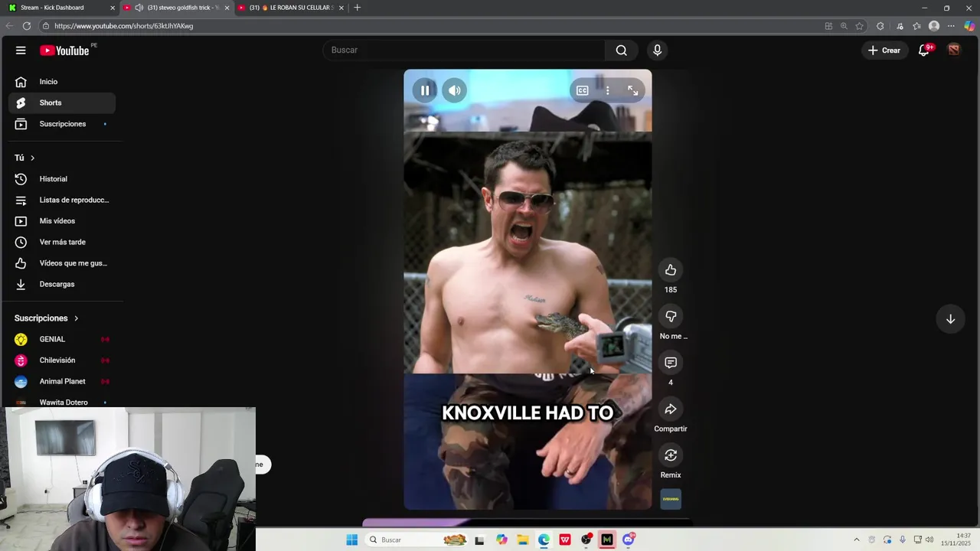This screenshot has width=980, height=551.
Task: Open a new browser tab
Action: tap(357, 8)
